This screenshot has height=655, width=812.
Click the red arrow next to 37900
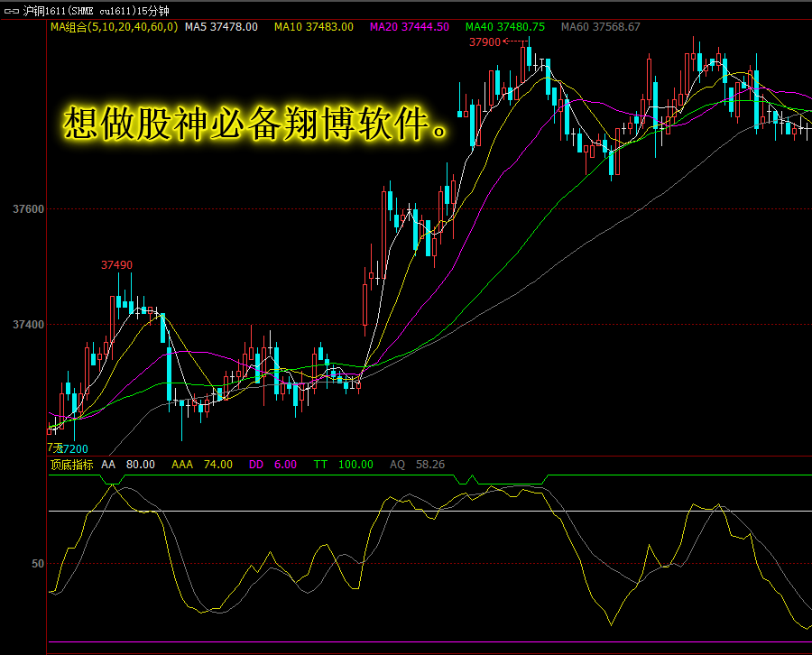(515, 42)
